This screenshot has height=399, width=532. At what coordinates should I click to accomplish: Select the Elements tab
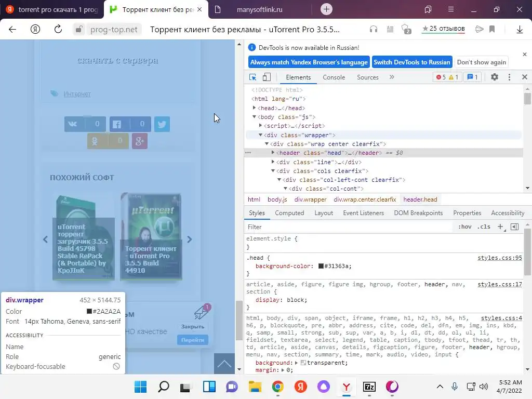pos(298,77)
